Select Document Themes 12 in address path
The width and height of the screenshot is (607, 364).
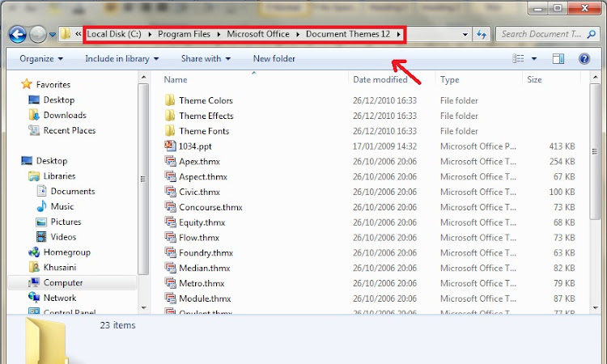pyautogui.click(x=348, y=34)
